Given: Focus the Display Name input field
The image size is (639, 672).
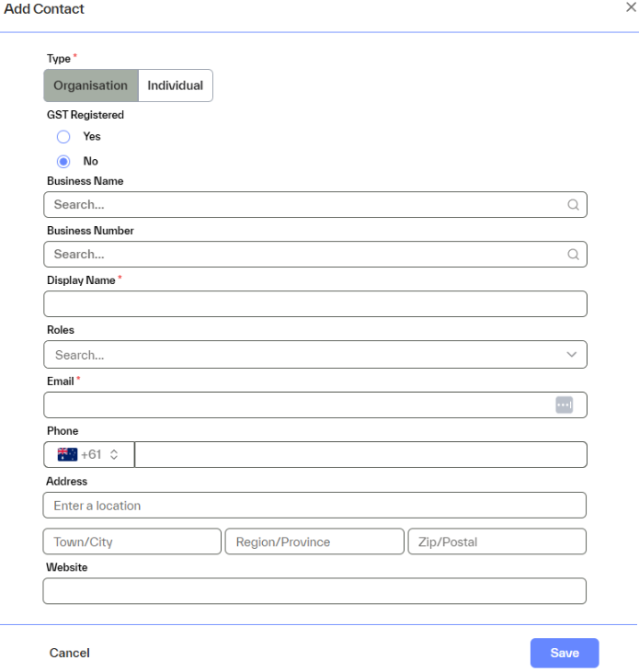Looking at the screenshot, I should click(x=314, y=304).
